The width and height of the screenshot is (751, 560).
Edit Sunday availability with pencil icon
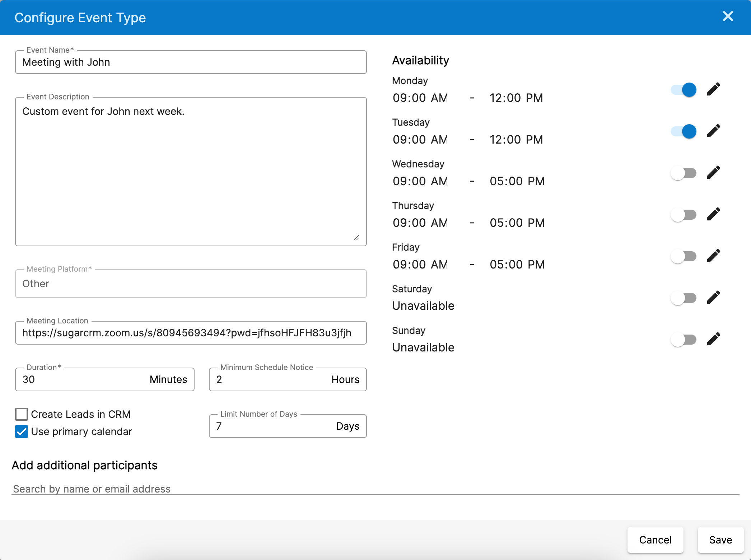713,339
